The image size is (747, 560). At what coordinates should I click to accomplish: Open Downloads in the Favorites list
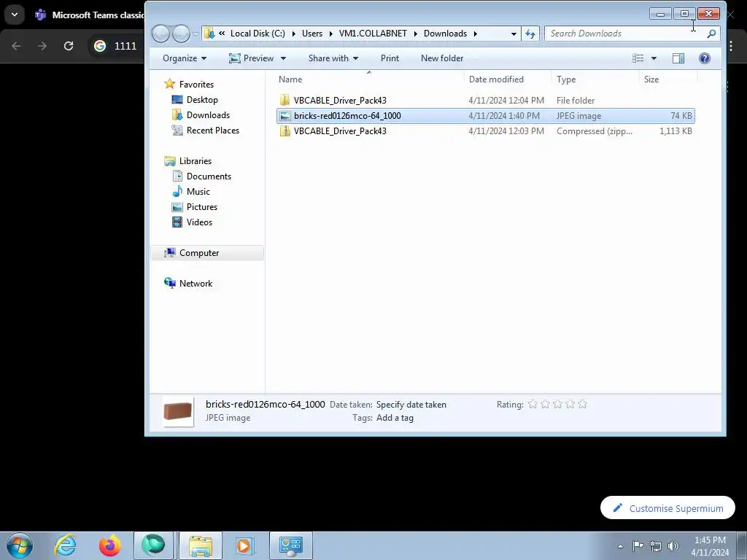click(x=208, y=114)
